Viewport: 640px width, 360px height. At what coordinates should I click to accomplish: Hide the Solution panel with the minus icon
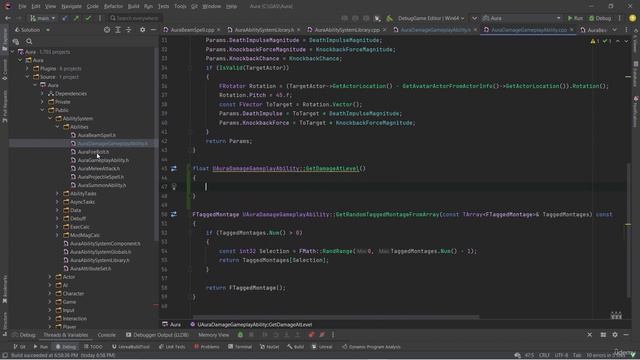point(153,30)
